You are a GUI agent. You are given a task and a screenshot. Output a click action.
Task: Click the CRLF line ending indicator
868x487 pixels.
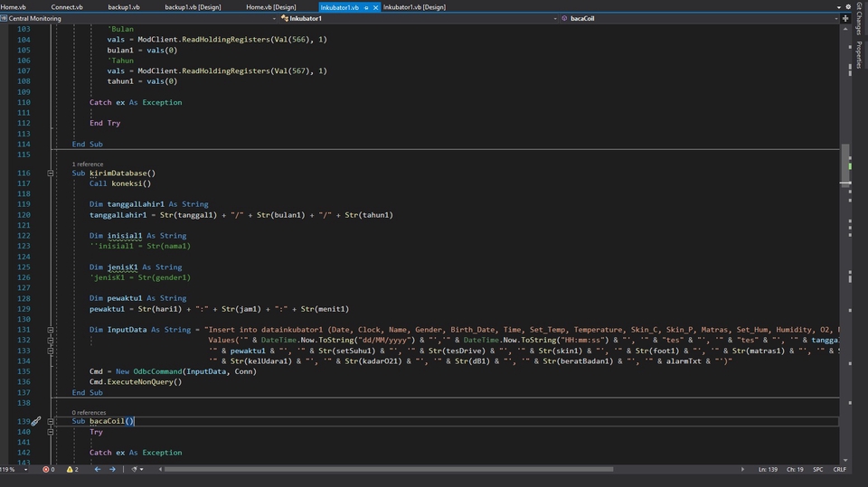click(x=840, y=469)
